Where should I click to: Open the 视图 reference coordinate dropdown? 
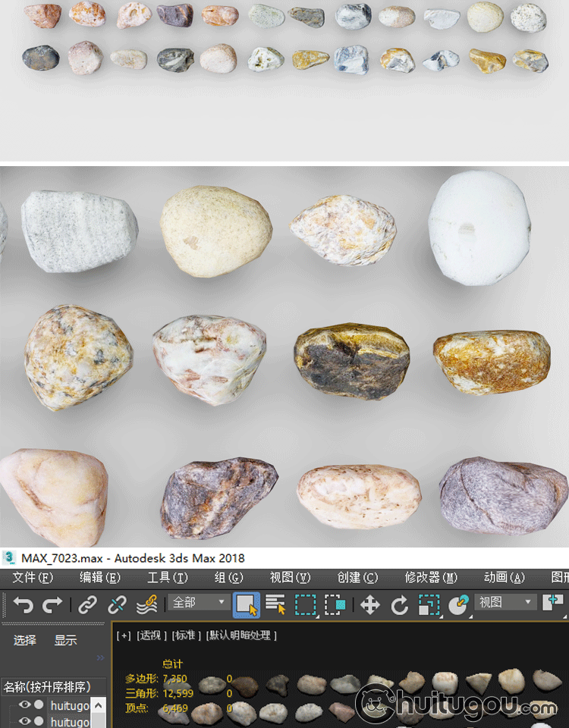click(x=506, y=602)
